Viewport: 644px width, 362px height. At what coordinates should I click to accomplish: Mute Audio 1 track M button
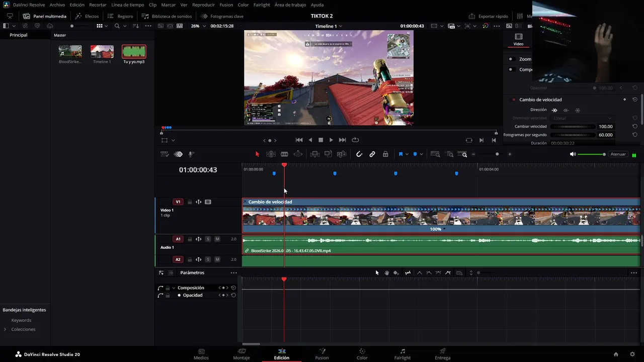pyautogui.click(x=217, y=239)
